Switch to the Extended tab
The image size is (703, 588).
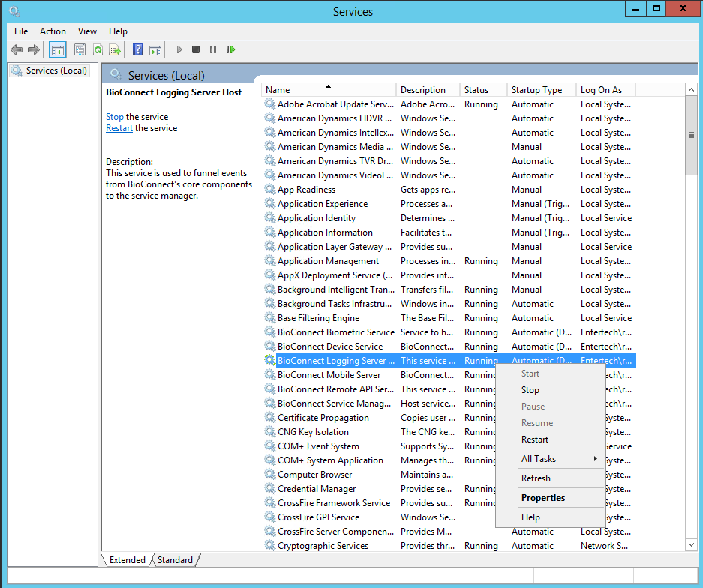(x=127, y=560)
